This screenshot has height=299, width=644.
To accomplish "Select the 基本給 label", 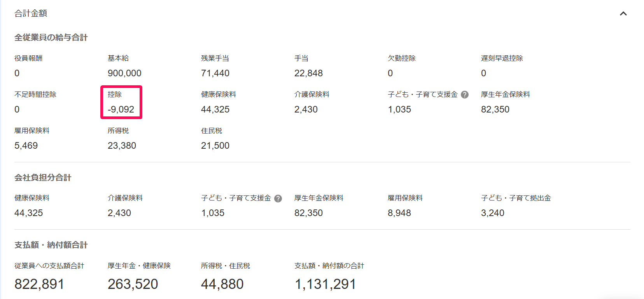I will tap(118, 58).
